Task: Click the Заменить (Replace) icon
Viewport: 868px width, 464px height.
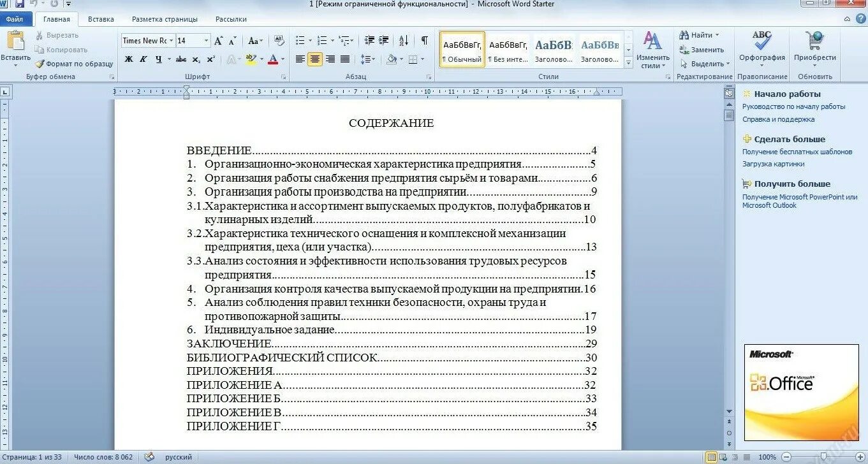Action: coord(702,50)
